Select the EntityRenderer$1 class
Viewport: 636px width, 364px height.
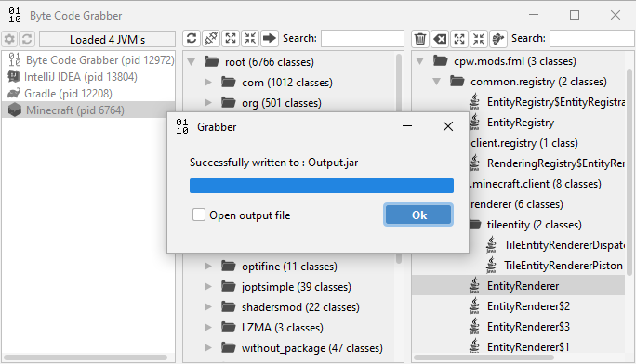(528, 347)
